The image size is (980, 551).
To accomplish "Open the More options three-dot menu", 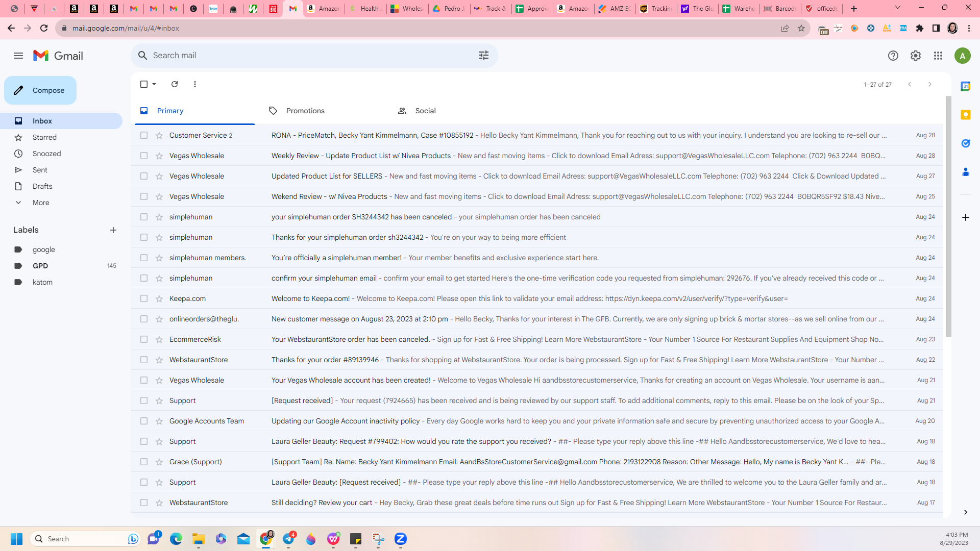I will tap(195, 84).
